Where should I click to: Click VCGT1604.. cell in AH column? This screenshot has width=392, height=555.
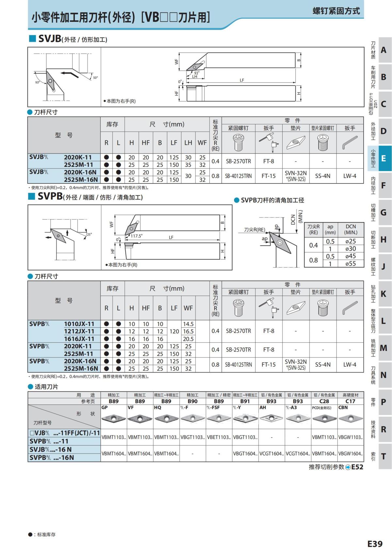point(271,454)
